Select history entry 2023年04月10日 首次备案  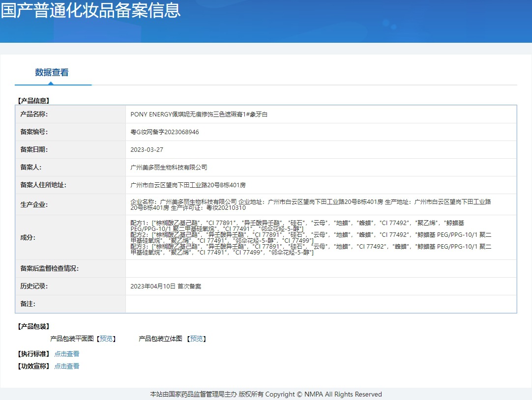click(166, 286)
